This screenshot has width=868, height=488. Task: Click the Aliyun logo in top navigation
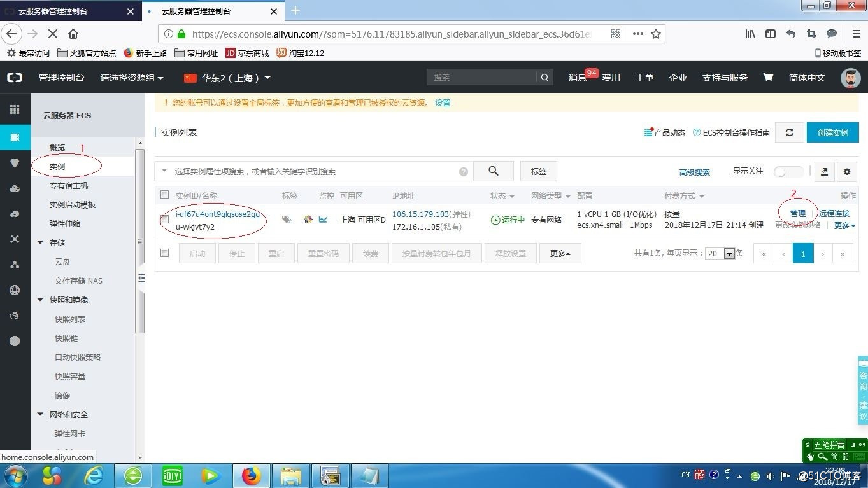tap(15, 78)
